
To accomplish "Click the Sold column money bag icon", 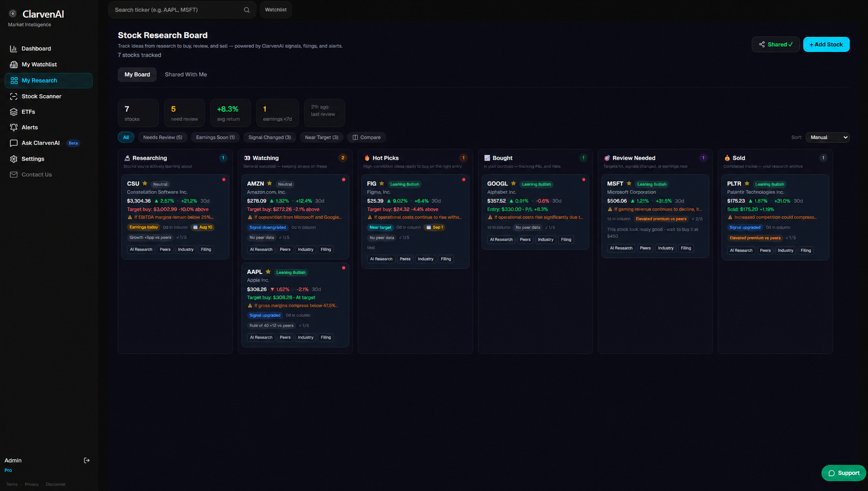I will 727,158.
